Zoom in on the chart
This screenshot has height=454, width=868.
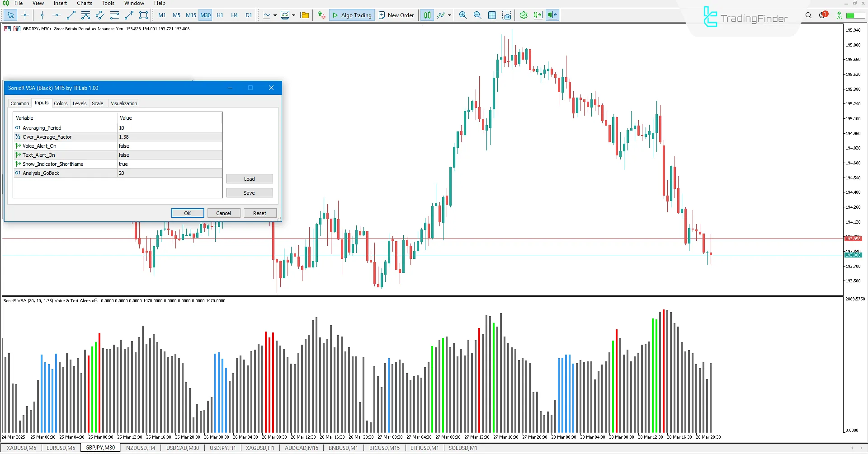point(462,15)
